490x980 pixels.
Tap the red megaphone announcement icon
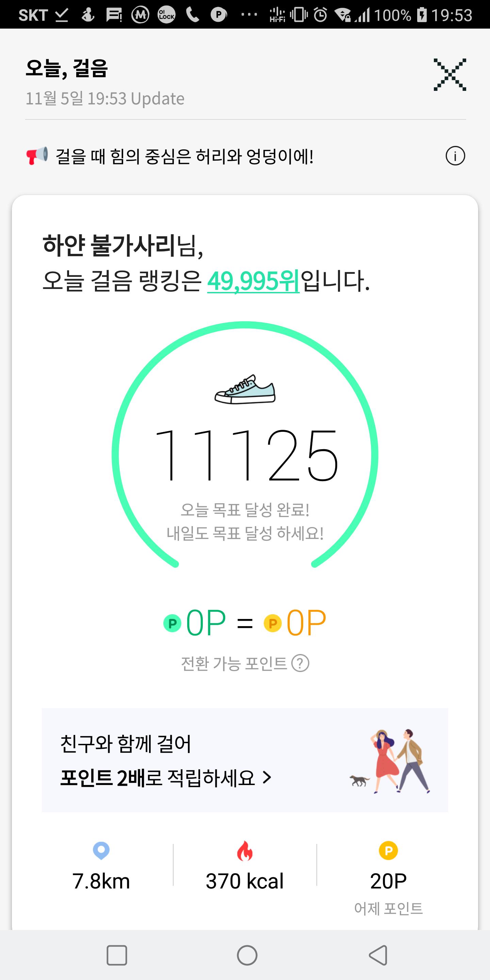point(37,156)
